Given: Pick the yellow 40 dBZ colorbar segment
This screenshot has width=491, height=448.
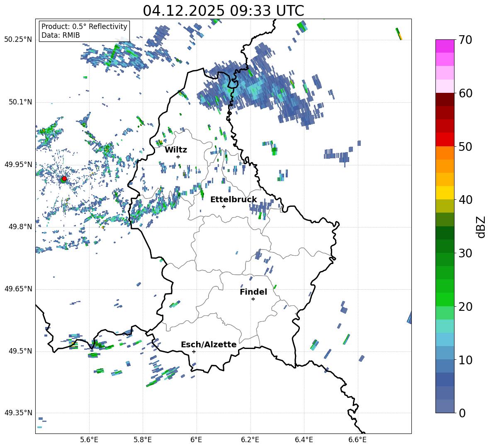Looking at the screenshot, I should tap(445, 192).
